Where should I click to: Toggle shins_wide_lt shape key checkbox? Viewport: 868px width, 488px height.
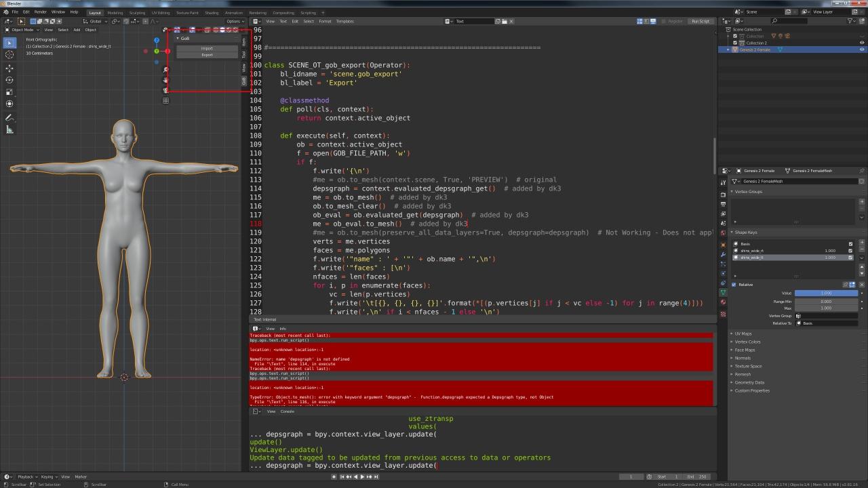850,258
